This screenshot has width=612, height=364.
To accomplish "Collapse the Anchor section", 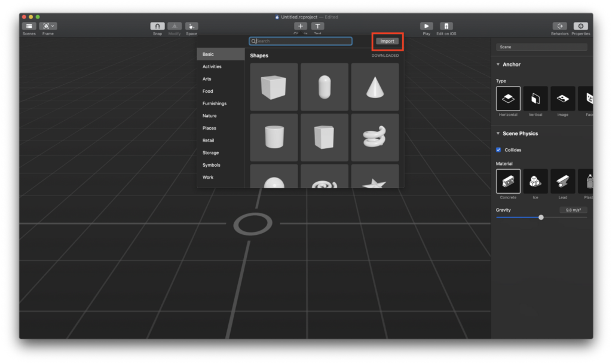I will [498, 65].
